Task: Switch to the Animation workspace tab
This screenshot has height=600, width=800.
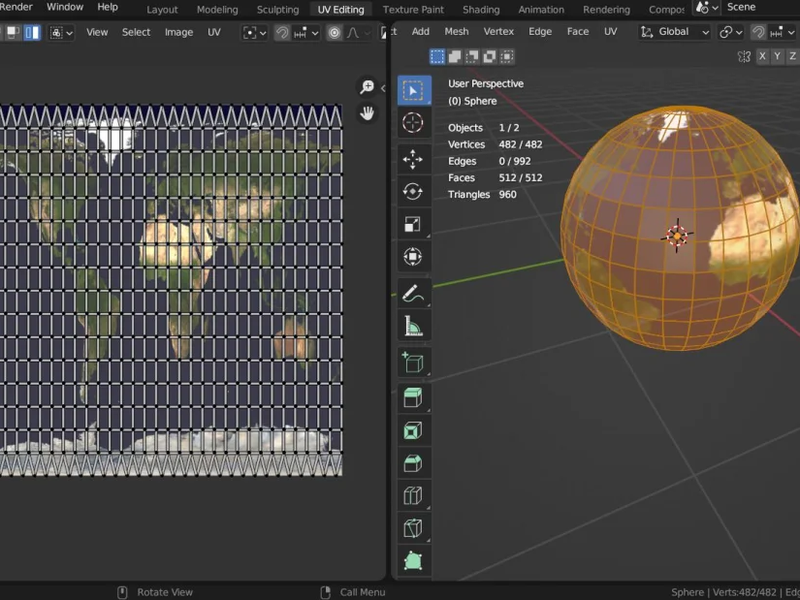Action: pyautogui.click(x=541, y=9)
